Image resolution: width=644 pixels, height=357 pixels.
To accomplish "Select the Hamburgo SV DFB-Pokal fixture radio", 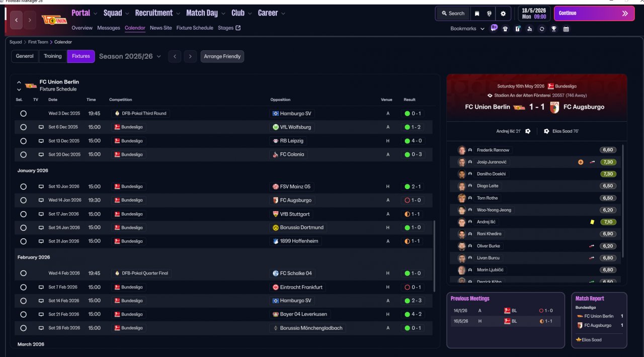I will coord(23,114).
